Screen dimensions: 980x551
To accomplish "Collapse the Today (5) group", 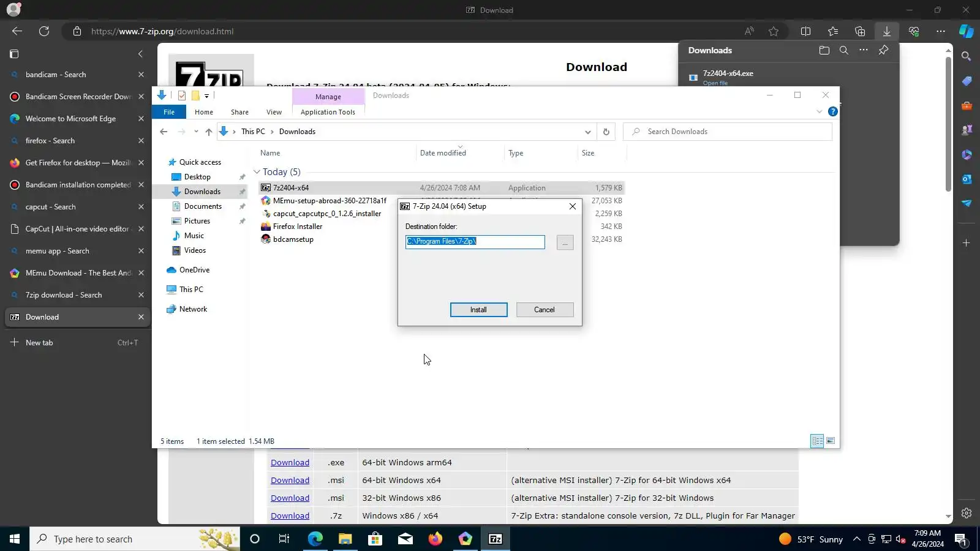I will [x=257, y=172].
